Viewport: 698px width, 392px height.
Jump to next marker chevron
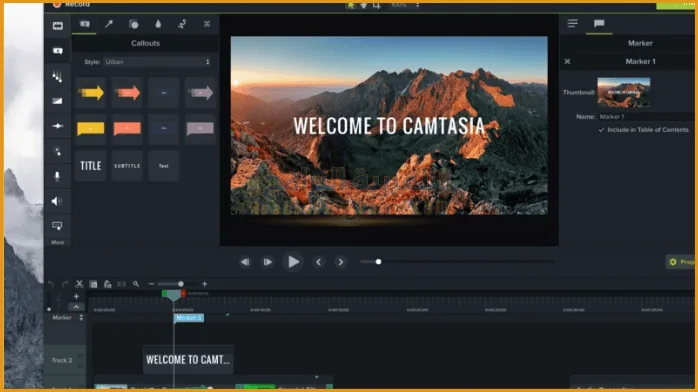[341, 262]
